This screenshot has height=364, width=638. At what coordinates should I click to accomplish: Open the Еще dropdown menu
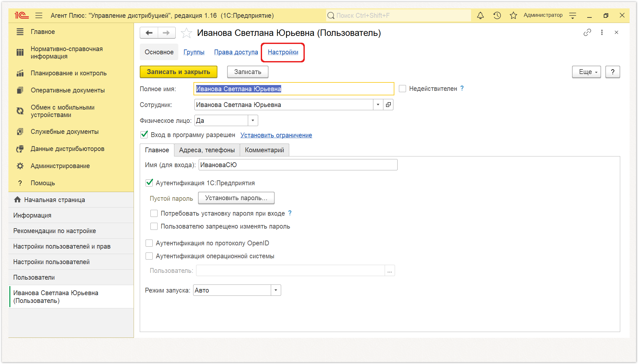tap(587, 72)
